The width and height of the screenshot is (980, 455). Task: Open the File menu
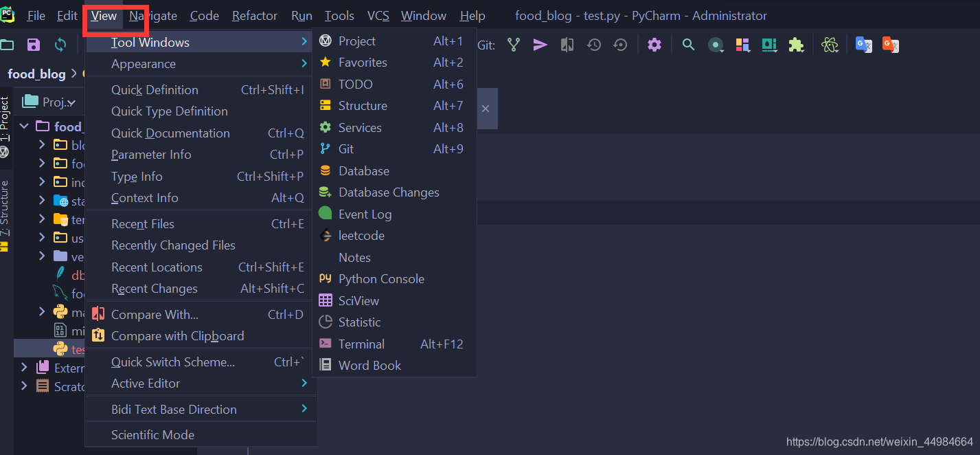[x=36, y=15]
